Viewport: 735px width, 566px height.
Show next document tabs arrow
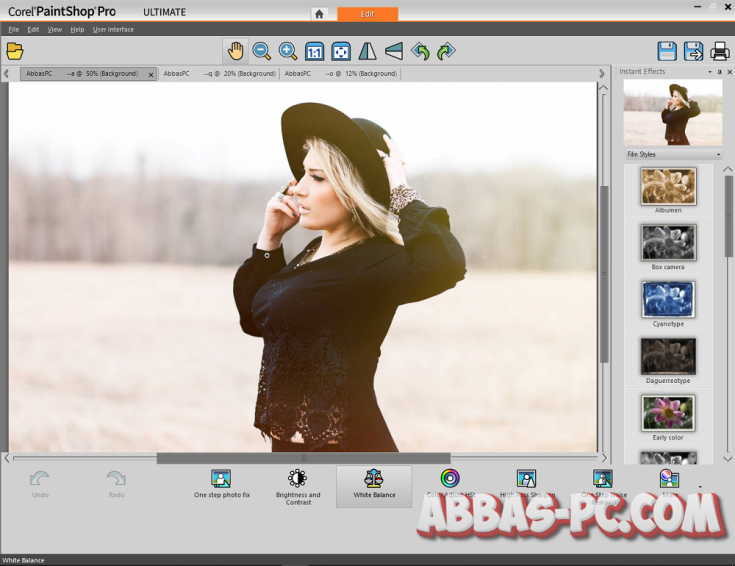pyautogui.click(x=602, y=74)
